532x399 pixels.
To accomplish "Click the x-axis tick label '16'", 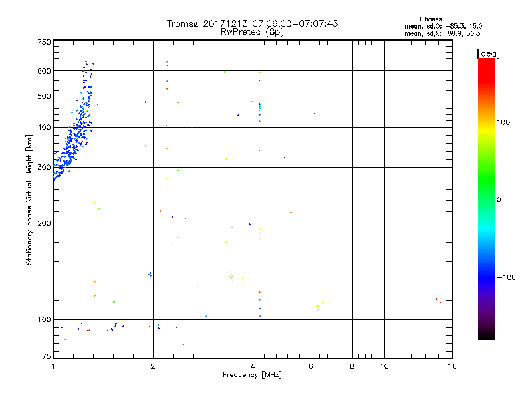I will 452,366.
